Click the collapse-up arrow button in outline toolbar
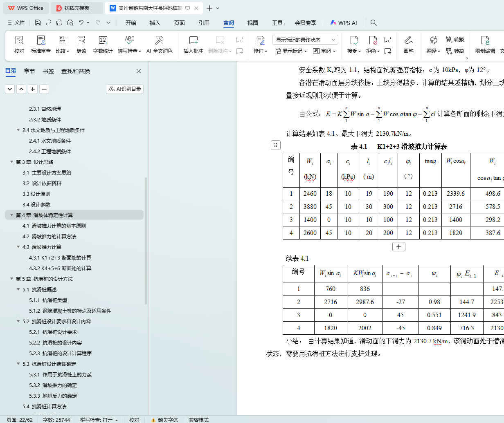This screenshot has width=504, height=423. coord(21,89)
